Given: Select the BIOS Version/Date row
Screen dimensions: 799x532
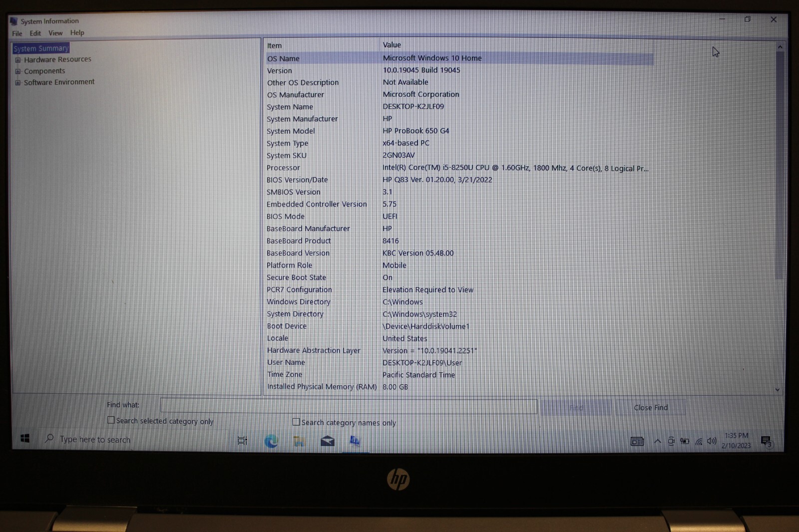Looking at the screenshot, I should click(x=459, y=180).
